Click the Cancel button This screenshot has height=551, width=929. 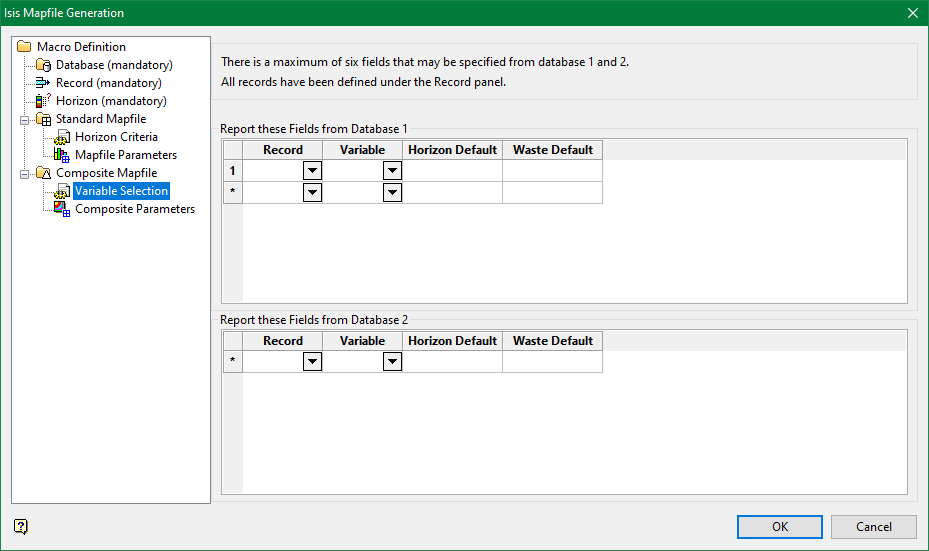(873, 527)
